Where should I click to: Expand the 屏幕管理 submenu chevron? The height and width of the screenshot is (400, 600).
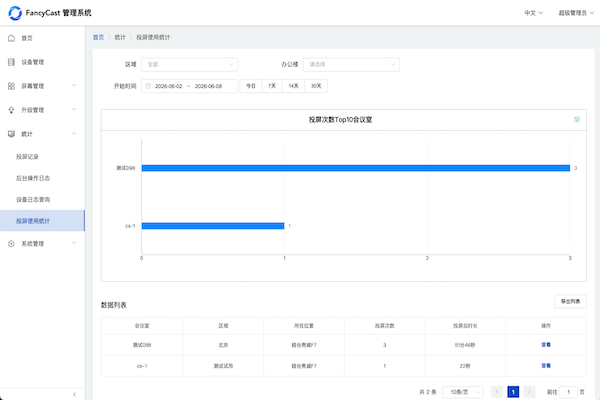[74, 85]
